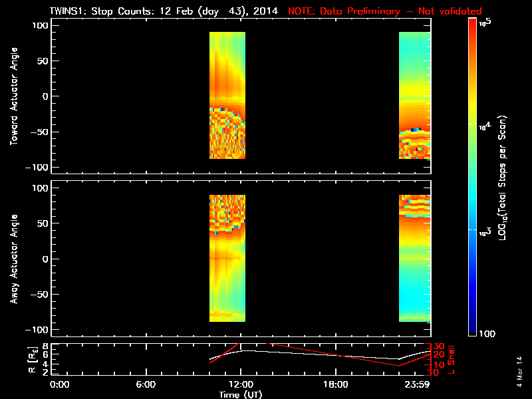Viewport: 532px width, 399px height.
Task: Click the late-night data strip in Away panel
Action: [414, 258]
